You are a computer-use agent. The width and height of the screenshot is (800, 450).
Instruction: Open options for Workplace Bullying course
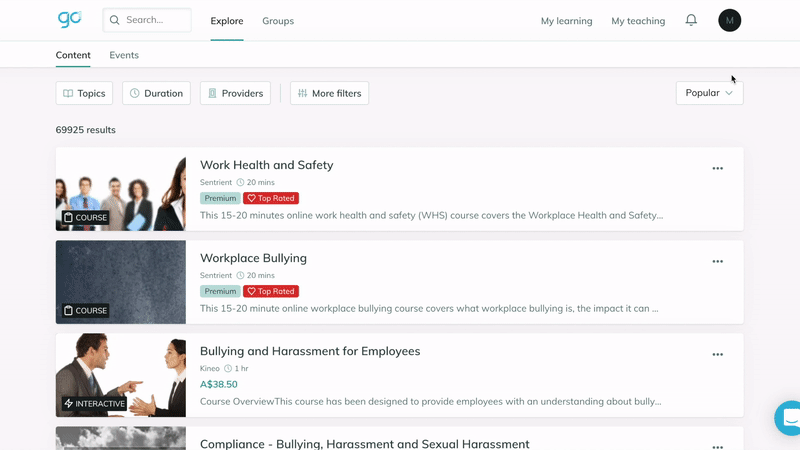pos(717,261)
